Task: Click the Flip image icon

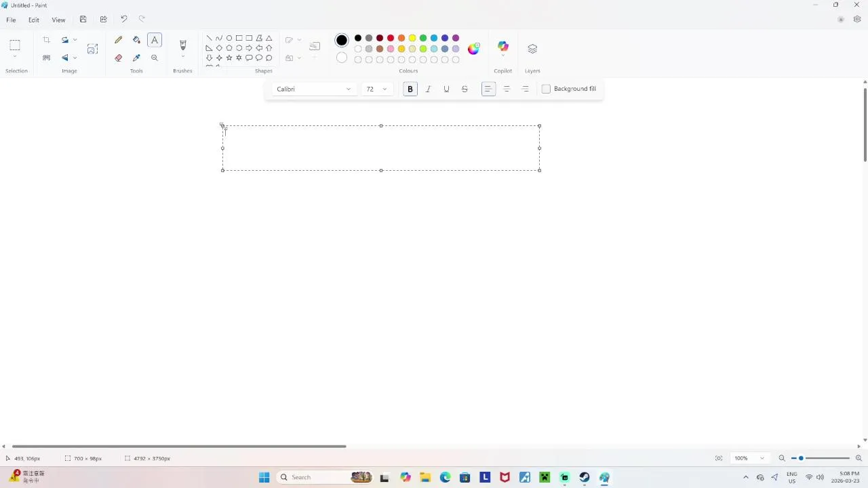Action: (65, 58)
